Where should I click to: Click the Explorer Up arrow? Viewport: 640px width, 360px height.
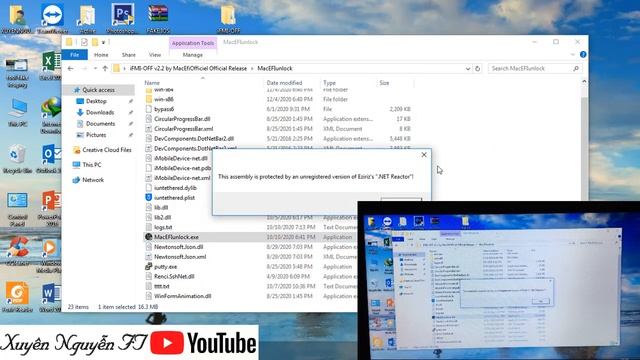click(105, 69)
